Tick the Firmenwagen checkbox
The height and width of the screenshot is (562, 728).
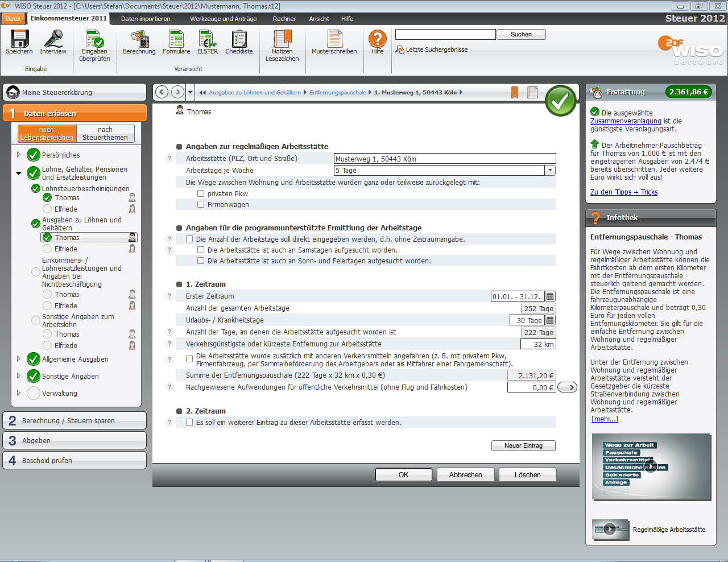coord(201,204)
